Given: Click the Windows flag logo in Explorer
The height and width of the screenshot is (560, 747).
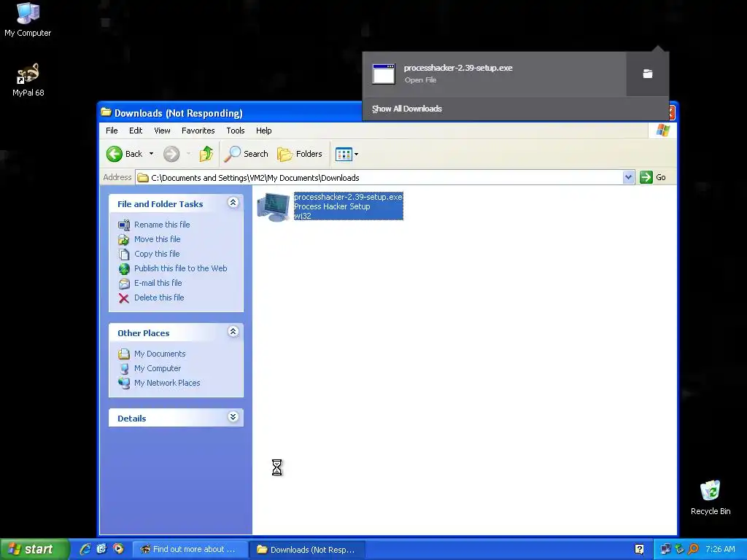Looking at the screenshot, I should 662,131.
